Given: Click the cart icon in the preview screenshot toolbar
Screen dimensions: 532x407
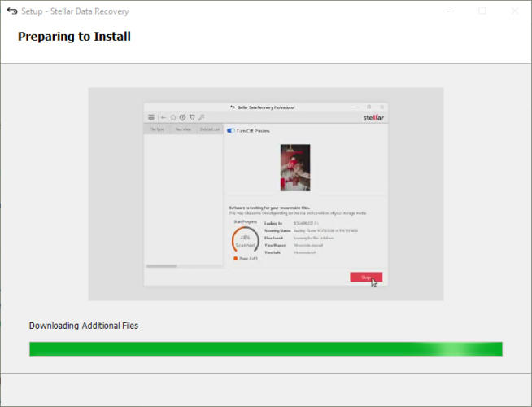Looking at the screenshot, I should coord(192,117).
